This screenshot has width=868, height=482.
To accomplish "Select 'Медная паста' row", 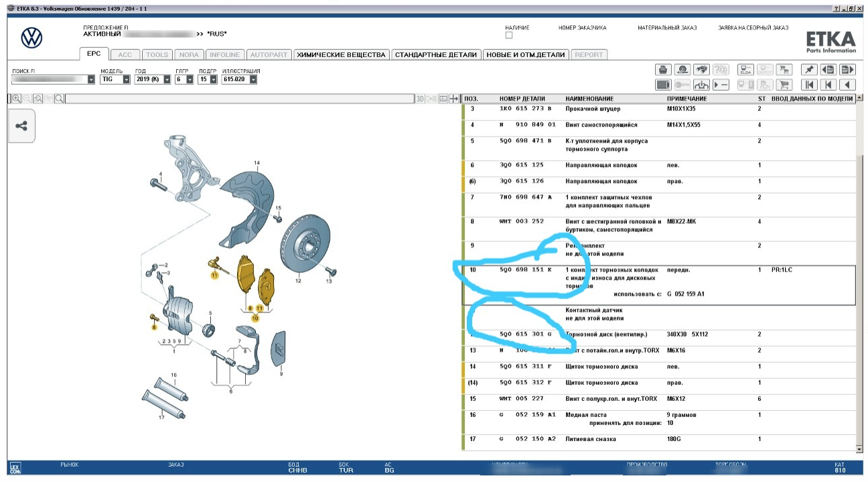I will click(659, 419).
